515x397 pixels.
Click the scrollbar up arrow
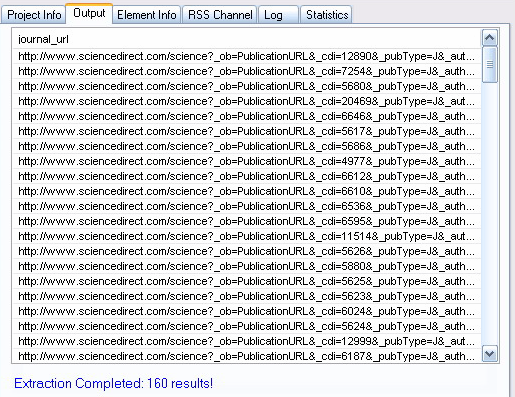click(x=489, y=38)
